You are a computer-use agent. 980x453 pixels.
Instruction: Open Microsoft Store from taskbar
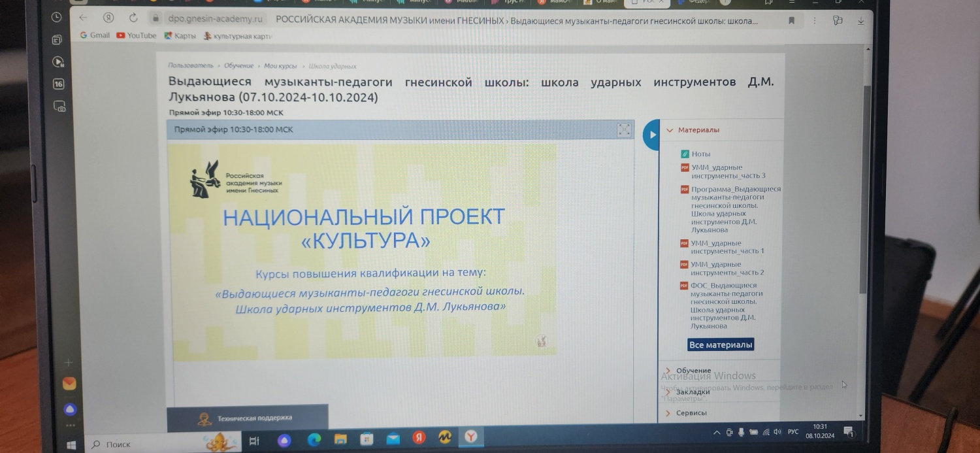[x=367, y=439]
